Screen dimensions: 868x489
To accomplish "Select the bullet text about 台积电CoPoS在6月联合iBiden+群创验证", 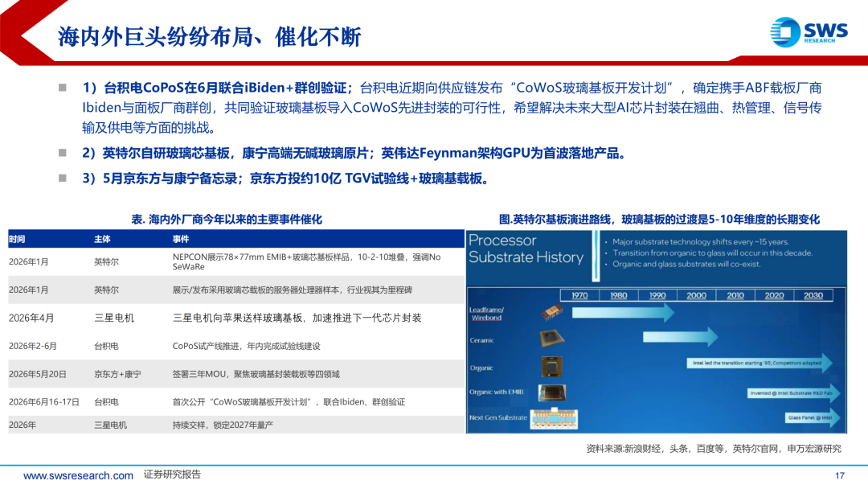I will [x=452, y=108].
